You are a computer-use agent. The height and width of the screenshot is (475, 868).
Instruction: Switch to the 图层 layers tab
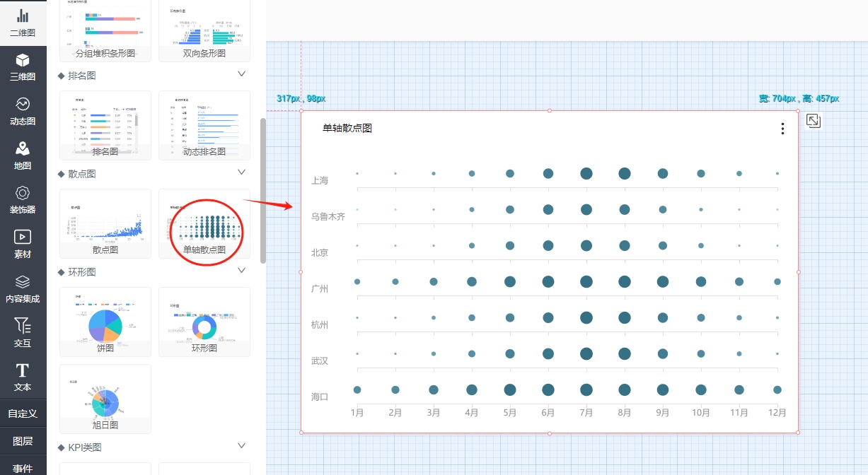tap(23, 441)
